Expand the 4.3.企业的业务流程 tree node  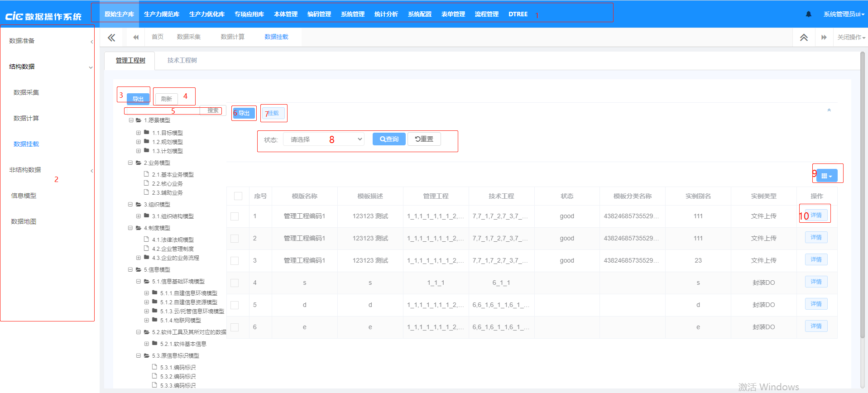pos(139,258)
